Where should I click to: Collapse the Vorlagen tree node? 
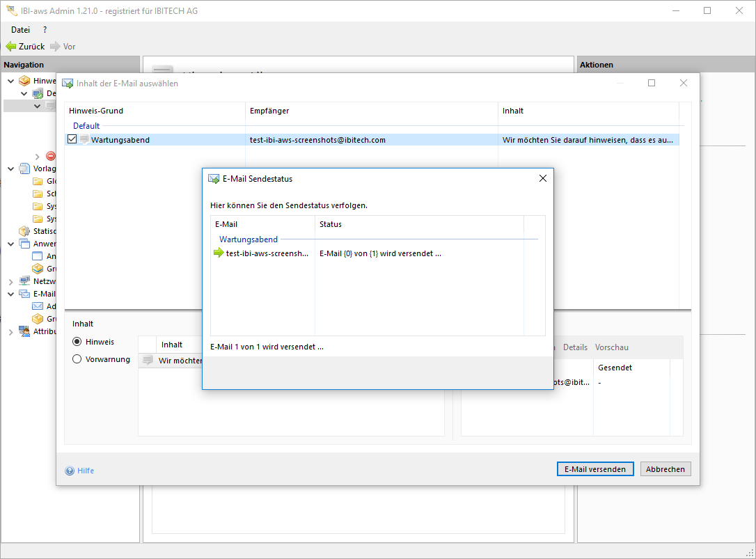point(10,168)
